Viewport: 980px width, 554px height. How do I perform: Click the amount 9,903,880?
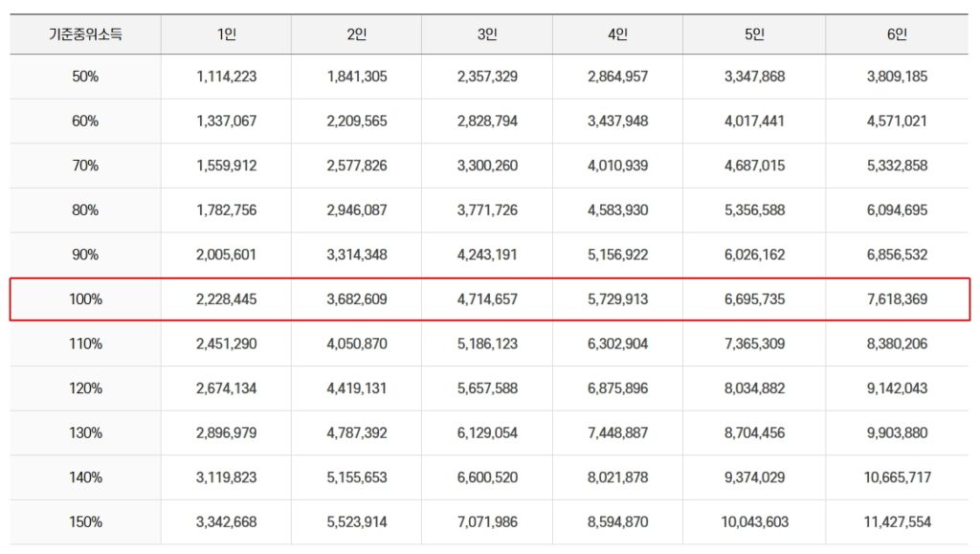897,432
